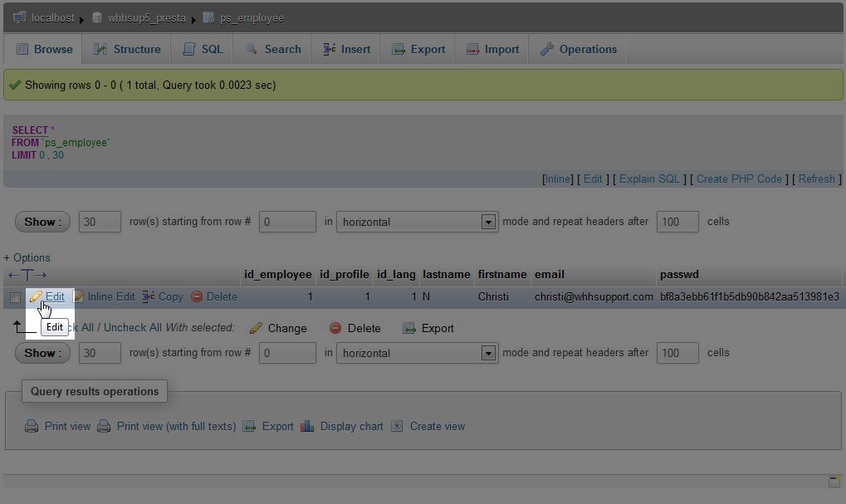846x504 pixels.
Task: Click the lower Show button
Action: pos(42,353)
